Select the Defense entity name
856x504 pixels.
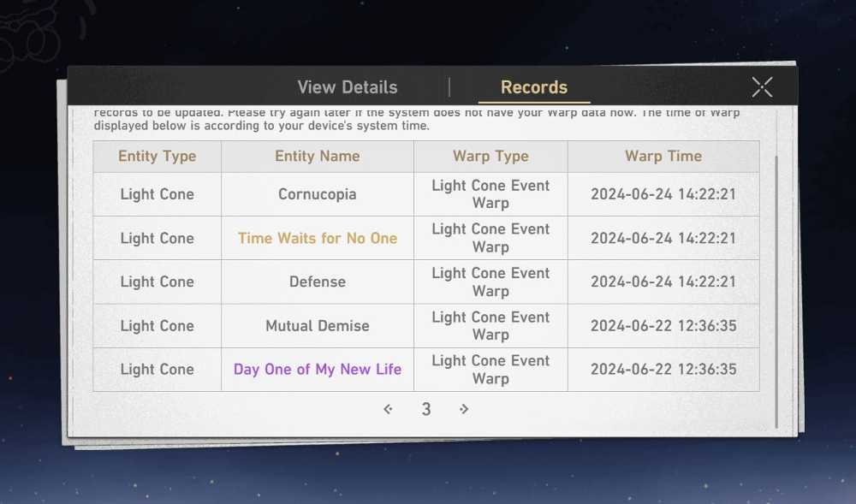(x=318, y=282)
